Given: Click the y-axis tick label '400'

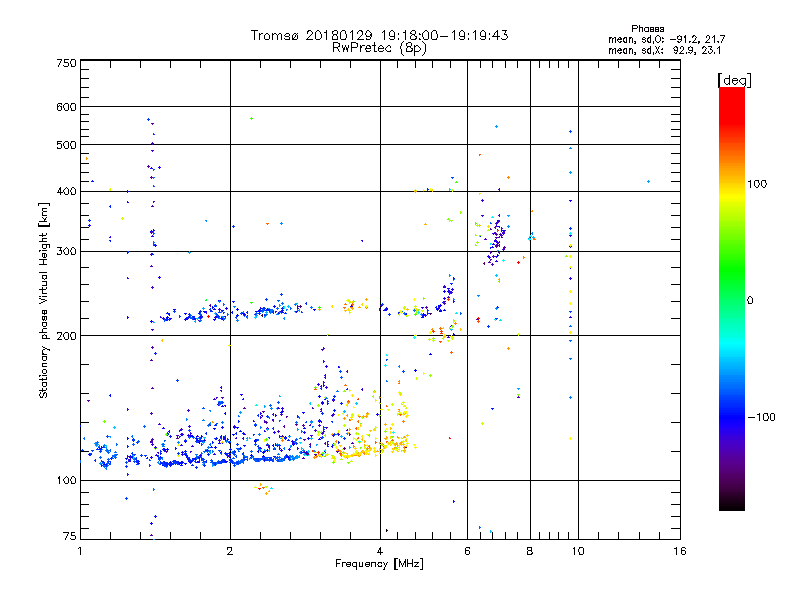Looking at the screenshot, I should [x=66, y=191].
